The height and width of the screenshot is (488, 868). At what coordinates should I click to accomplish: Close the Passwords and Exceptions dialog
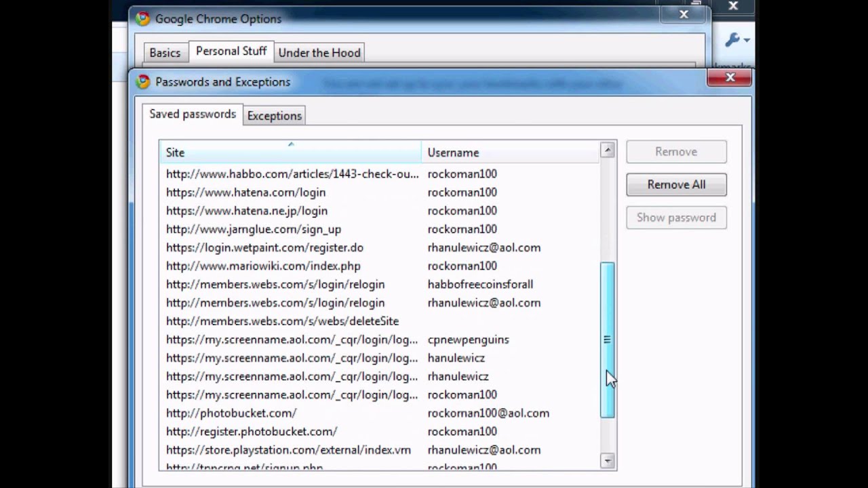click(x=730, y=78)
